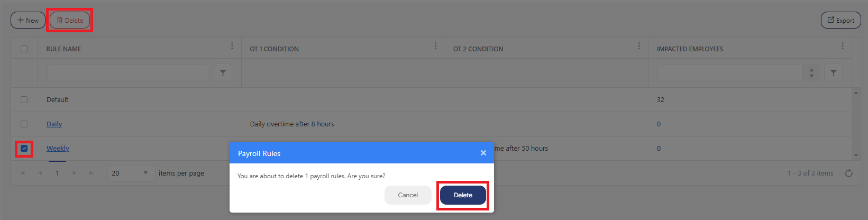Open the OT 1 Condition column menu

[435, 47]
